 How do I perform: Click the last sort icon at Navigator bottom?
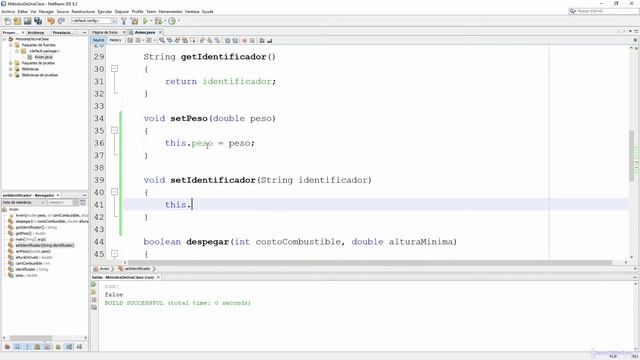coord(79,347)
